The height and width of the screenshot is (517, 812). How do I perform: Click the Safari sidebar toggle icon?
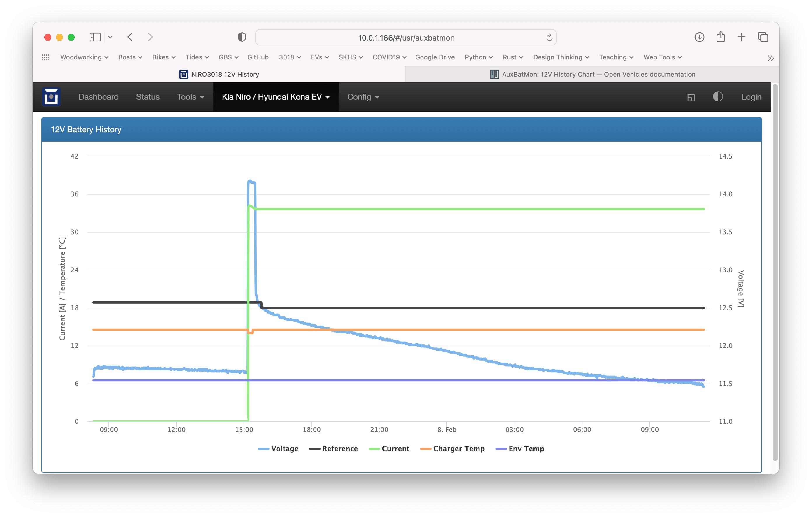(x=95, y=37)
